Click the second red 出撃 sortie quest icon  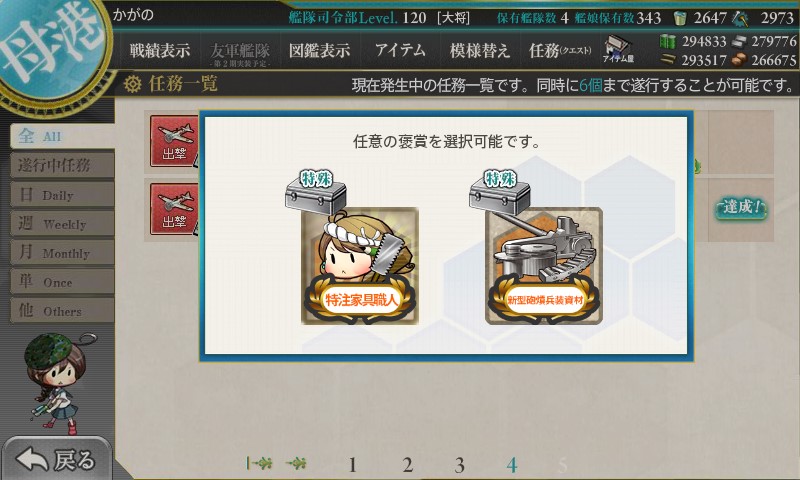tap(174, 209)
